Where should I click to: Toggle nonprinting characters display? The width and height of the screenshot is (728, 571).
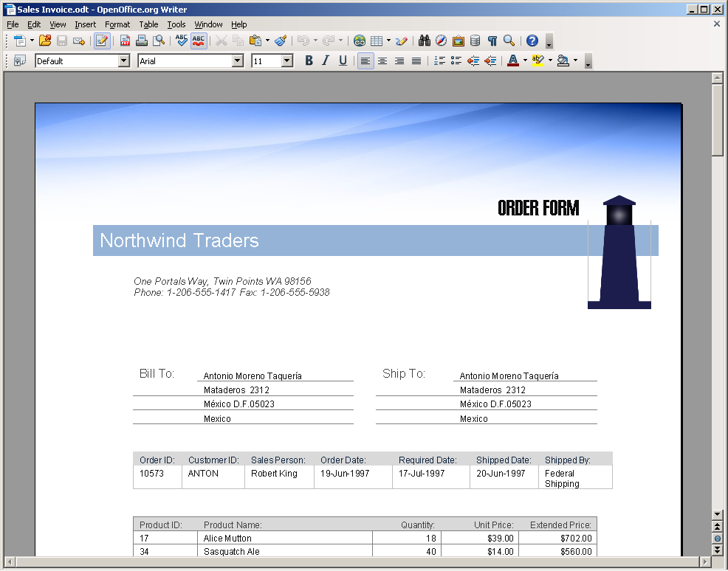click(492, 41)
